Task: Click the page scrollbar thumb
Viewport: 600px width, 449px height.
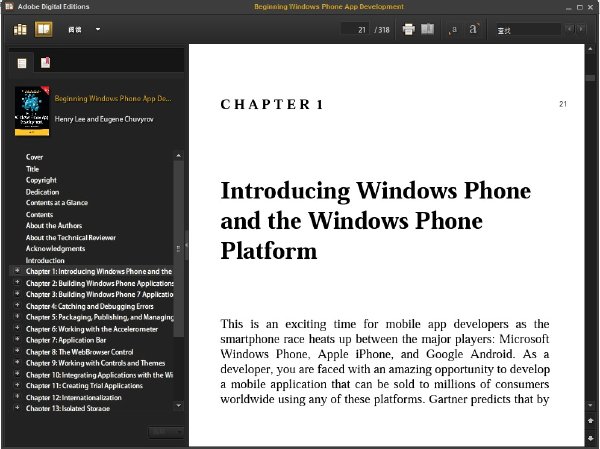Action: [590, 78]
